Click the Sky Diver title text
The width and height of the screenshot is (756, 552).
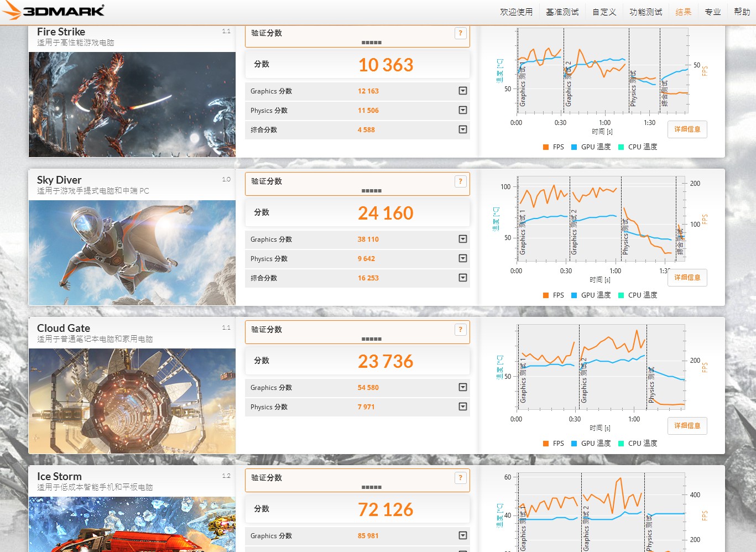(59, 180)
